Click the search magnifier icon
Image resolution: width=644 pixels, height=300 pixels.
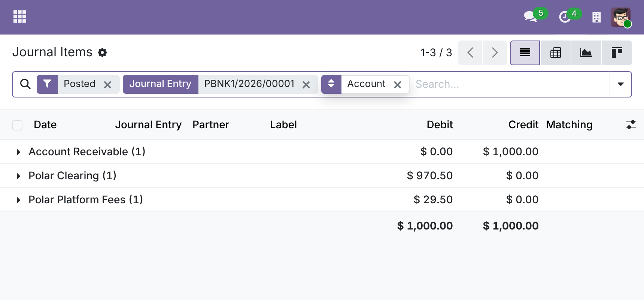(25, 84)
